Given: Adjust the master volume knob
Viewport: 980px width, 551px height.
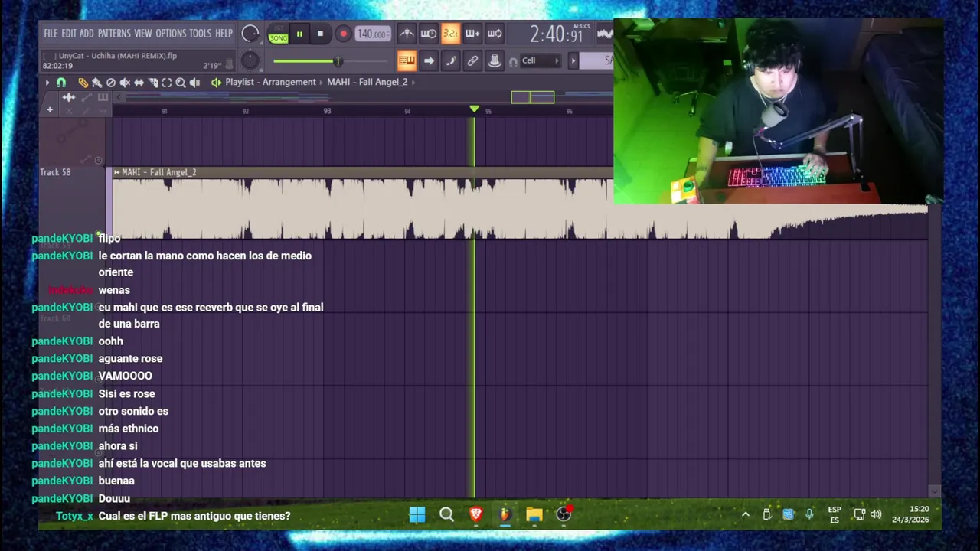Looking at the screenshot, I should pyautogui.click(x=250, y=34).
